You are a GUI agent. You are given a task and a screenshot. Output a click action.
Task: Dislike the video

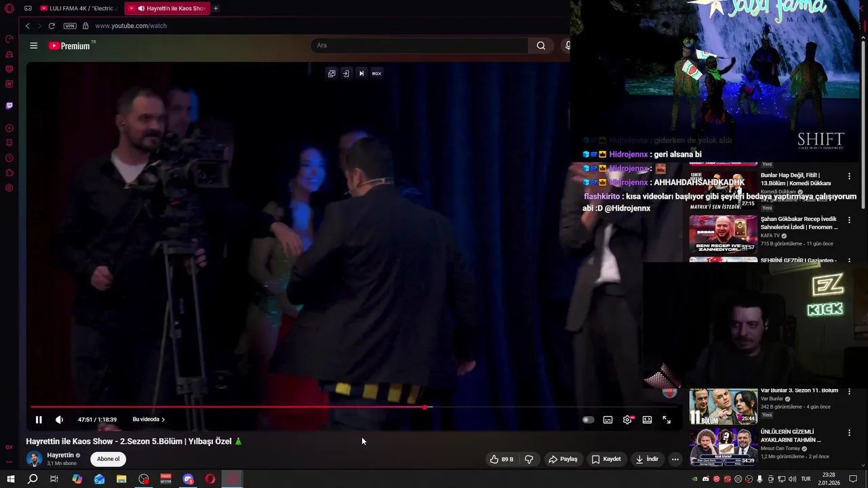click(529, 459)
